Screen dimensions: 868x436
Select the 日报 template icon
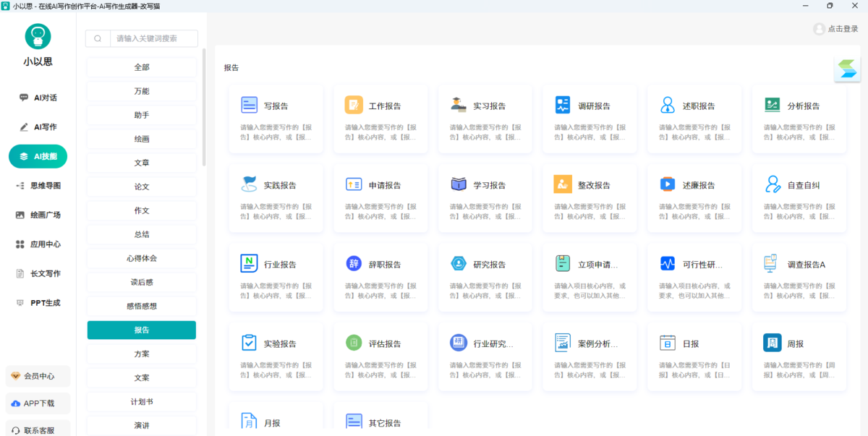[668, 343]
